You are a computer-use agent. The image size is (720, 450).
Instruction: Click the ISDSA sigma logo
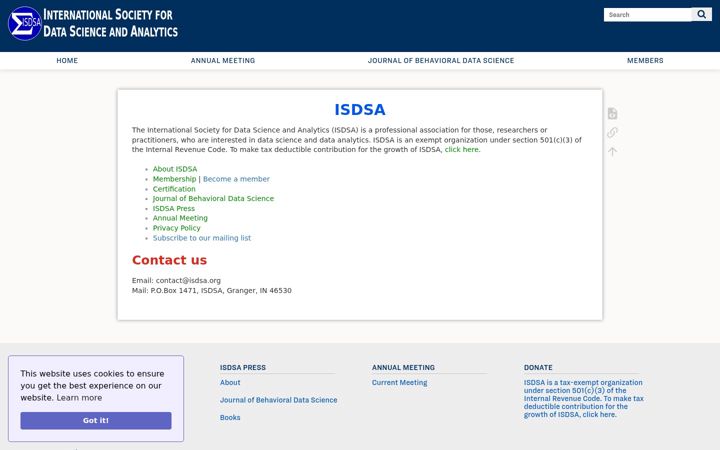click(25, 23)
